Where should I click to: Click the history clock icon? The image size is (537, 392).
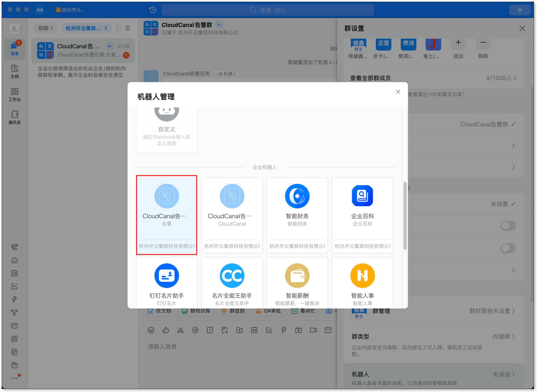pos(153,10)
